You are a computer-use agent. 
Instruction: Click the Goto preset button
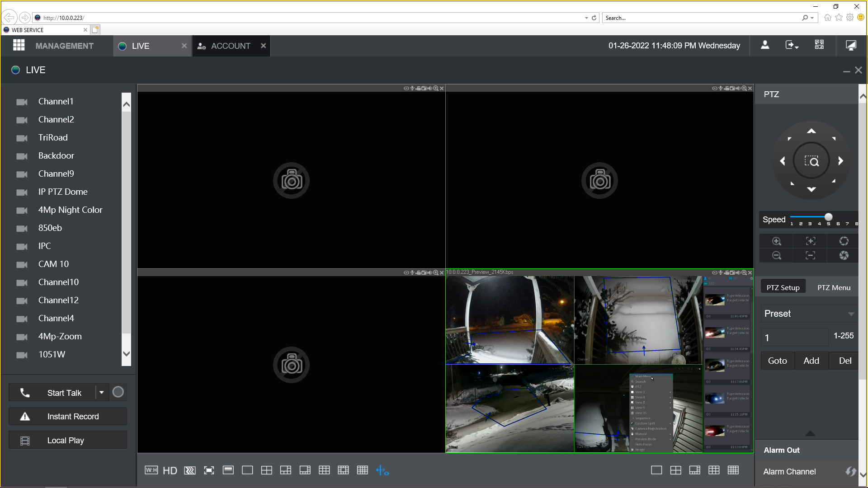tap(778, 361)
